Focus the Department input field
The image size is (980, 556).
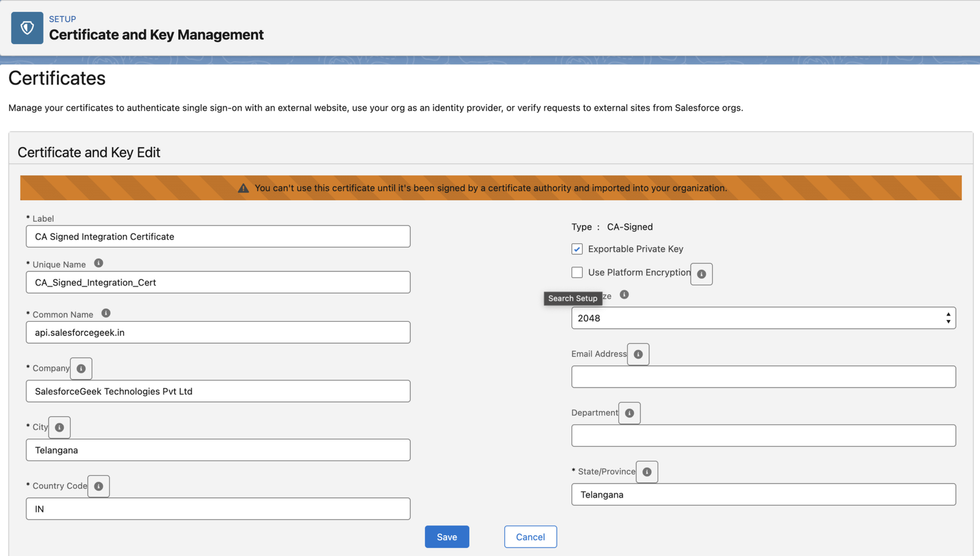763,436
